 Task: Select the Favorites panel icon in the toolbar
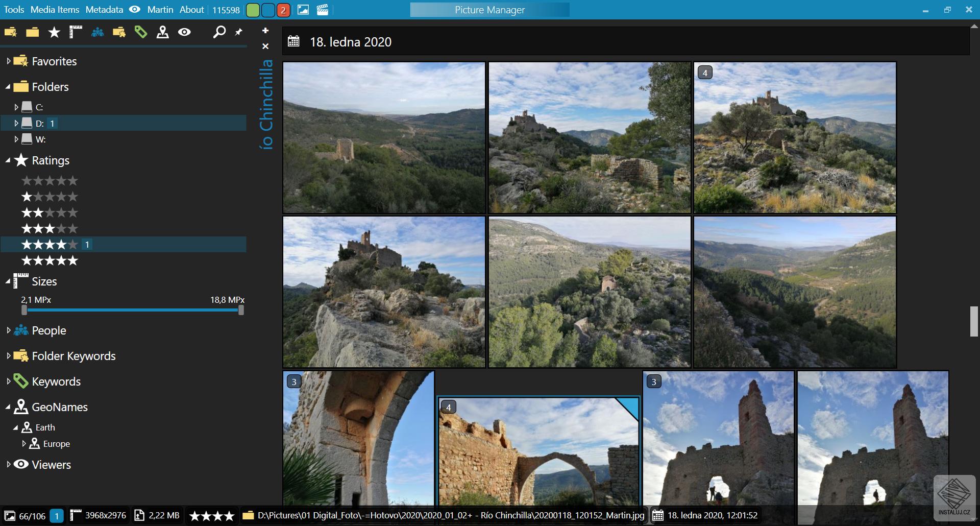click(11, 32)
